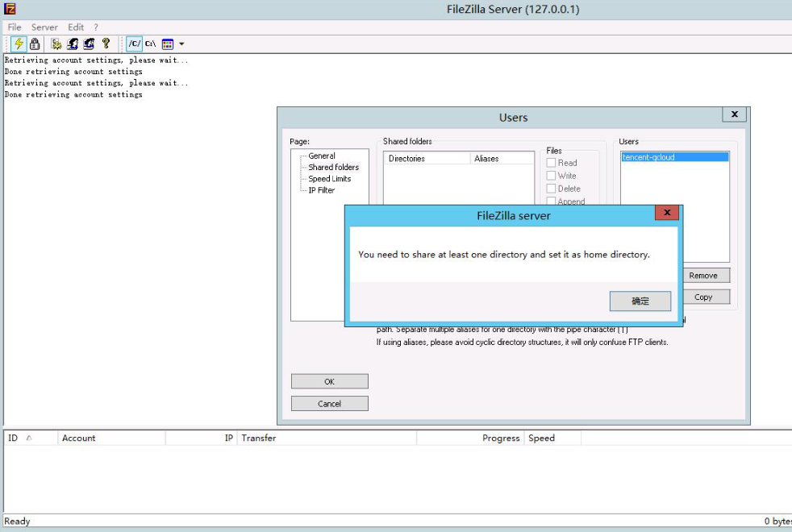
Task: Open the Server menu
Action: [x=44, y=27]
